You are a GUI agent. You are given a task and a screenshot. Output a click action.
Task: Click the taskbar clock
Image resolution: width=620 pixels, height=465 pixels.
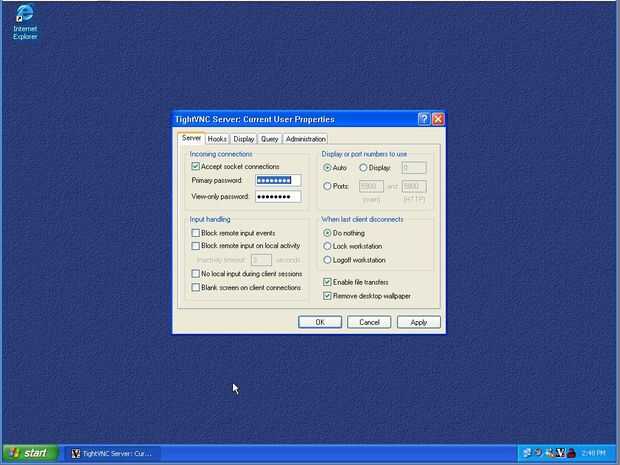point(594,453)
